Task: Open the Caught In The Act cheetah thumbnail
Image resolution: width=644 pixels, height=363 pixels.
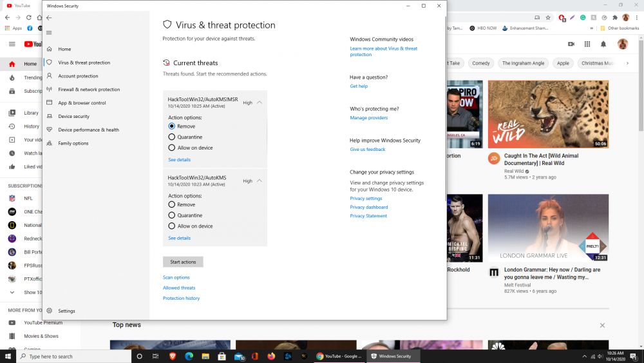Action: 548,114
